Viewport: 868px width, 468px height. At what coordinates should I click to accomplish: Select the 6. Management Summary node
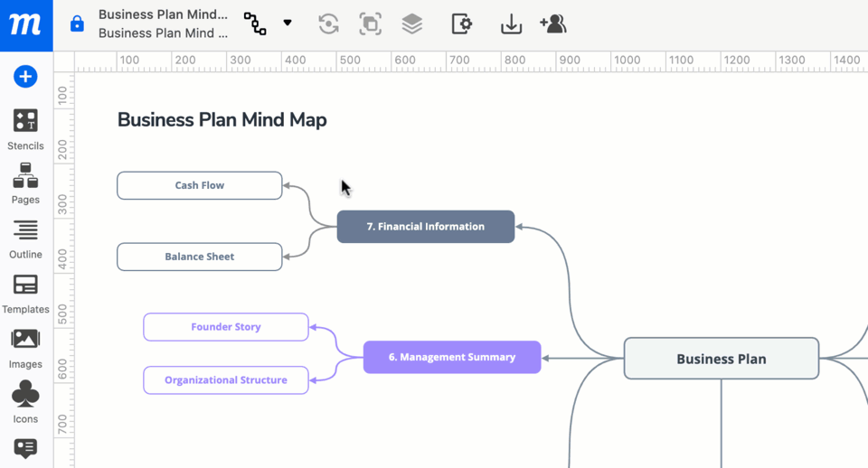(x=451, y=357)
